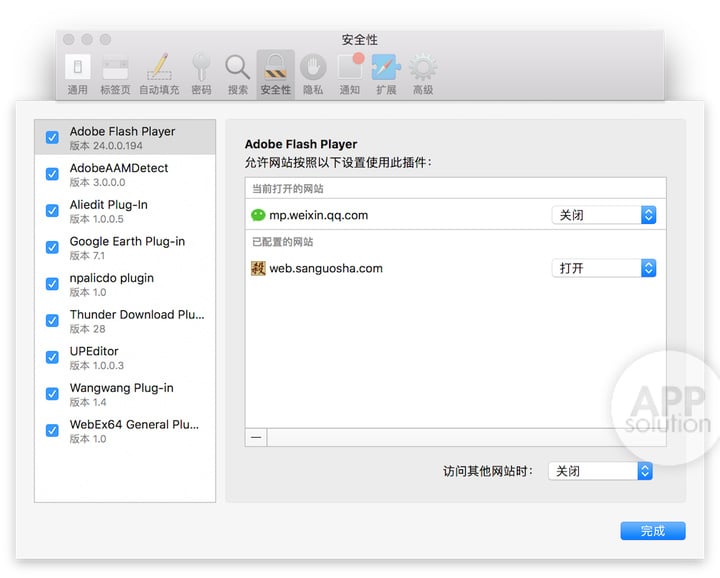Disable the Google Earth Plug-in checkbox
Viewport: 720px width, 578px height.
(52, 247)
